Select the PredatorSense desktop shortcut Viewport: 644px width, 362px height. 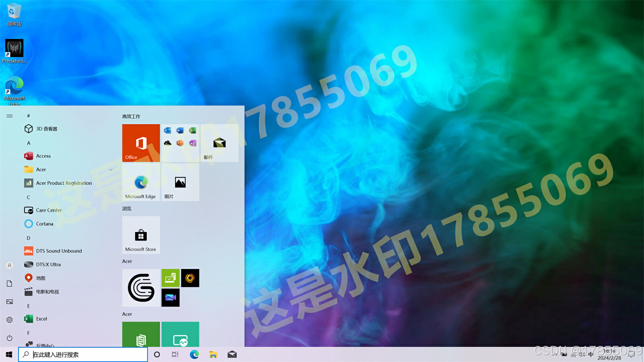coord(14,51)
